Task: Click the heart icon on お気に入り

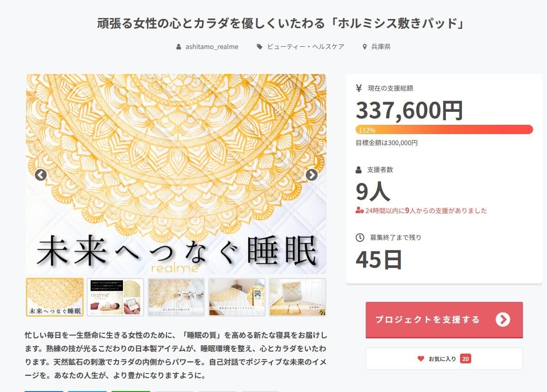Action: click(x=421, y=359)
